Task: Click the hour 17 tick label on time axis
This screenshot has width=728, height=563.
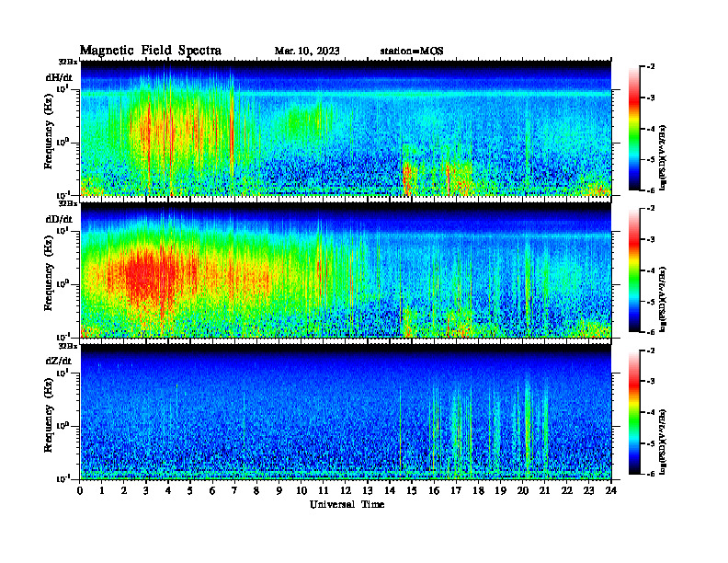Action: [457, 490]
